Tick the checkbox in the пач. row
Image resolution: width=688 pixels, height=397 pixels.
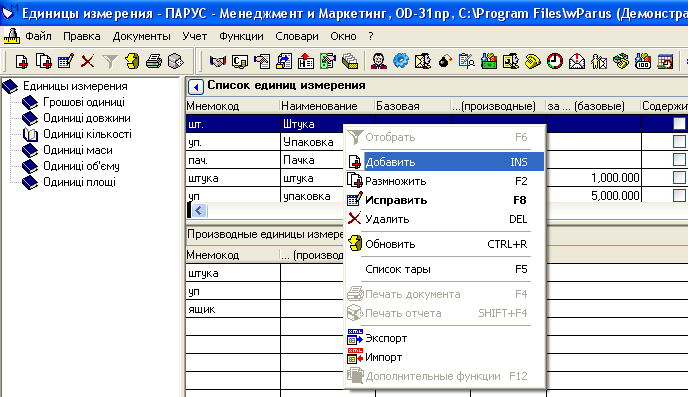[679, 159]
